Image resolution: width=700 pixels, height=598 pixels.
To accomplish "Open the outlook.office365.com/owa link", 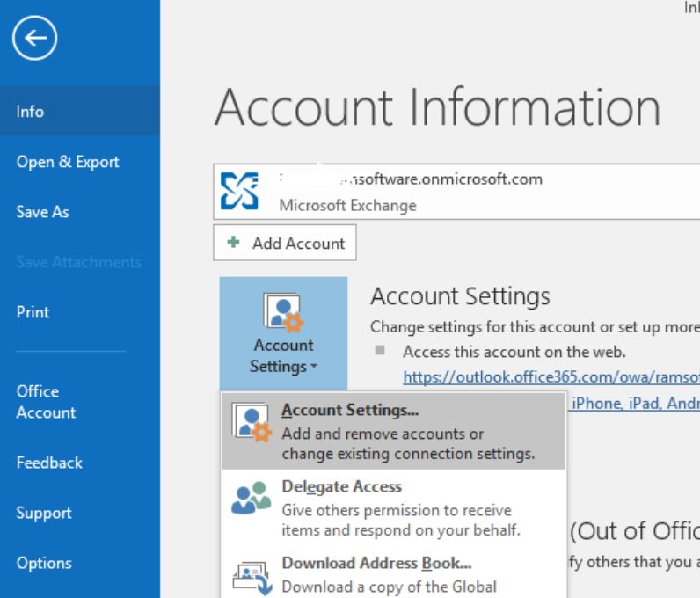I will click(x=551, y=377).
